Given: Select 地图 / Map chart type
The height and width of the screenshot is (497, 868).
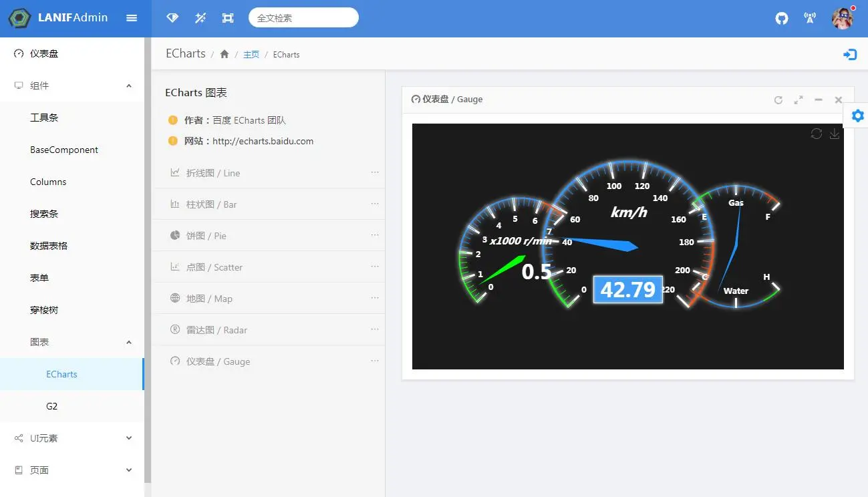Looking at the screenshot, I should pos(268,299).
